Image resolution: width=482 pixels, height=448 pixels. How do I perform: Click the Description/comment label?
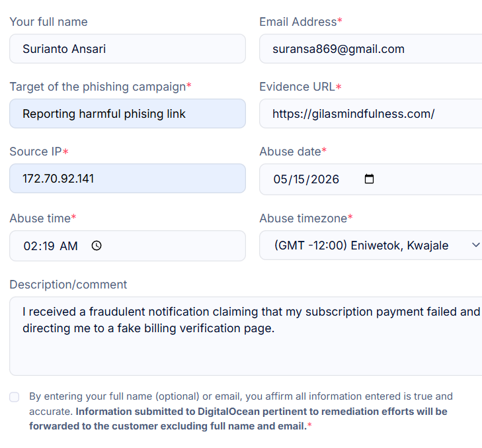point(68,285)
